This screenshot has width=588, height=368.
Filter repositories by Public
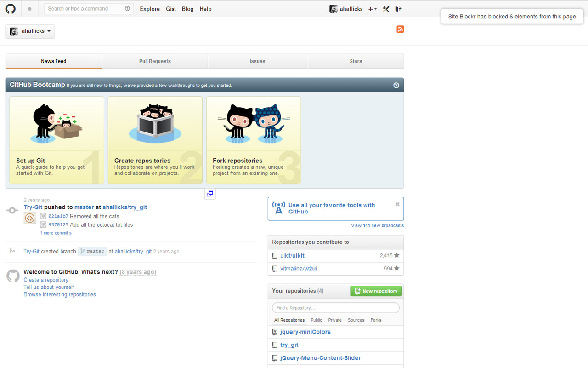click(x=317, y=320)
